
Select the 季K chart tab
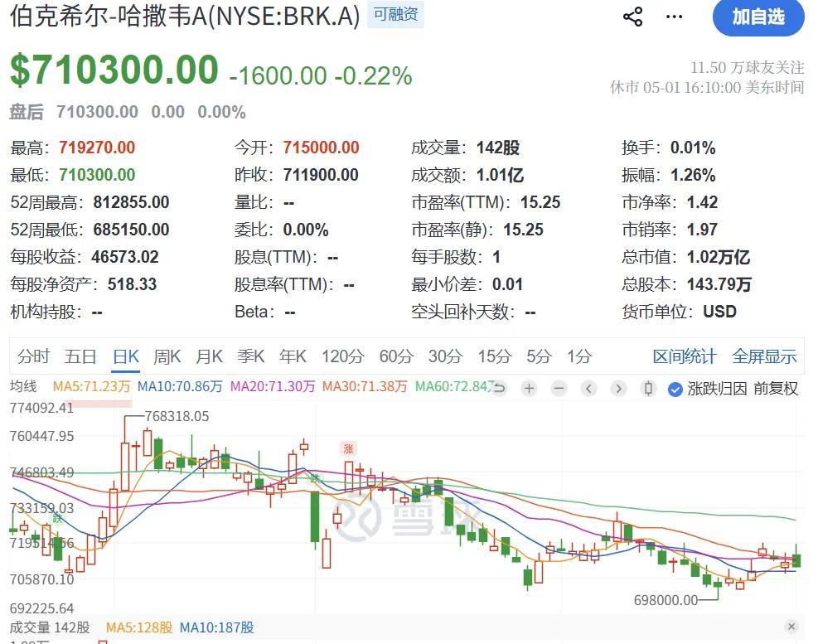point(250,356)
